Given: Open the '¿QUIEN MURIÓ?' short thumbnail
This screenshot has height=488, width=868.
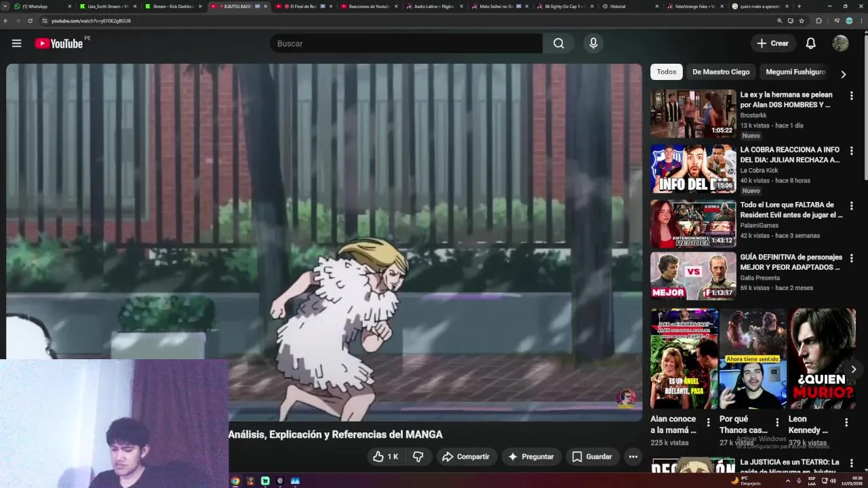Looking at the screenshot, I should tap(822, 359).
